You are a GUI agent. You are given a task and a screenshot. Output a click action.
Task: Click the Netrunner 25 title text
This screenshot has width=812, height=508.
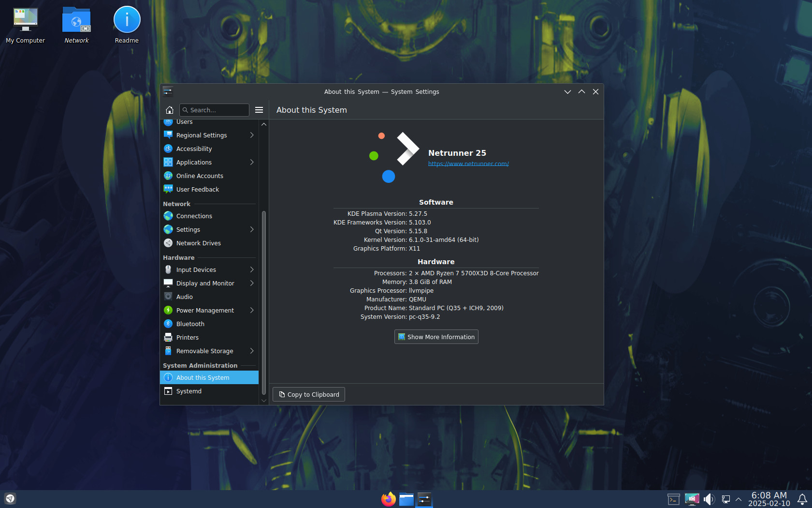click(457, 153)
